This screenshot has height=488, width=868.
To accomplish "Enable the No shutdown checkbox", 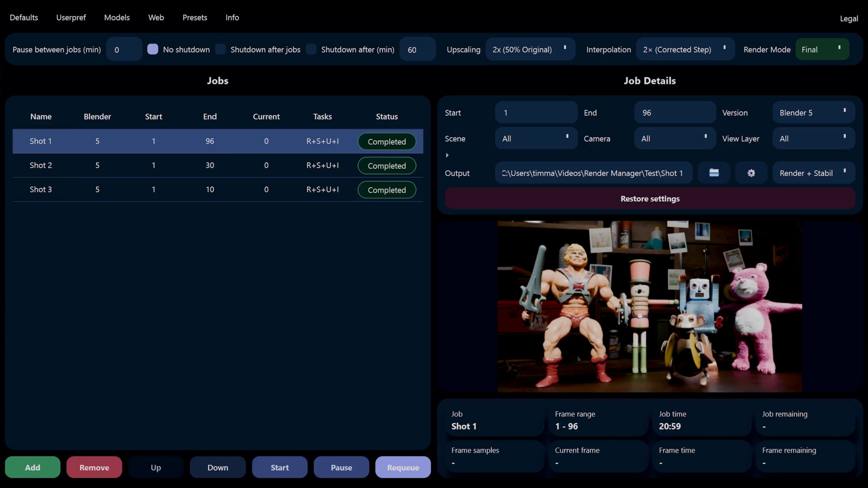I will [153, 49].
